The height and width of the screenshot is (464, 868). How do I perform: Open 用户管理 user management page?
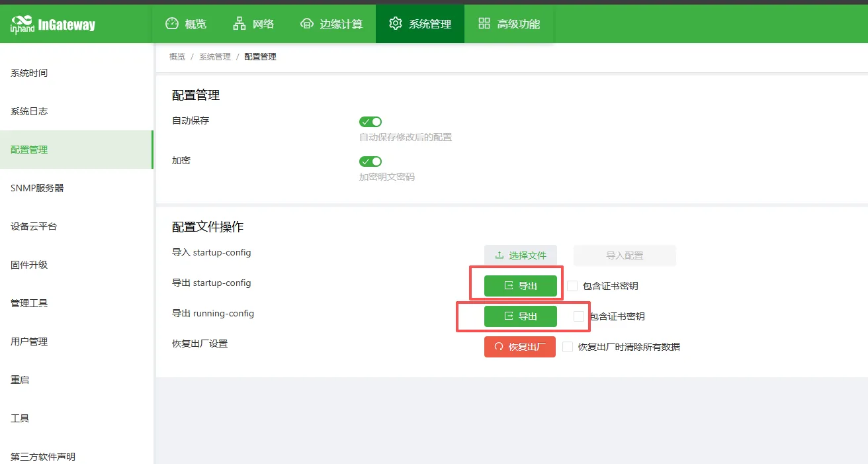pos(76,342)
